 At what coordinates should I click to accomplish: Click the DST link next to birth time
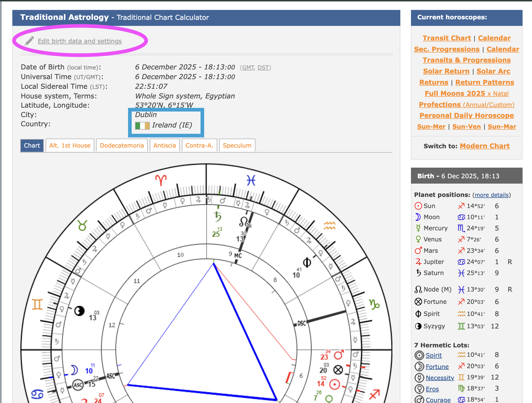pyautogui.click(x=263, y=67)
